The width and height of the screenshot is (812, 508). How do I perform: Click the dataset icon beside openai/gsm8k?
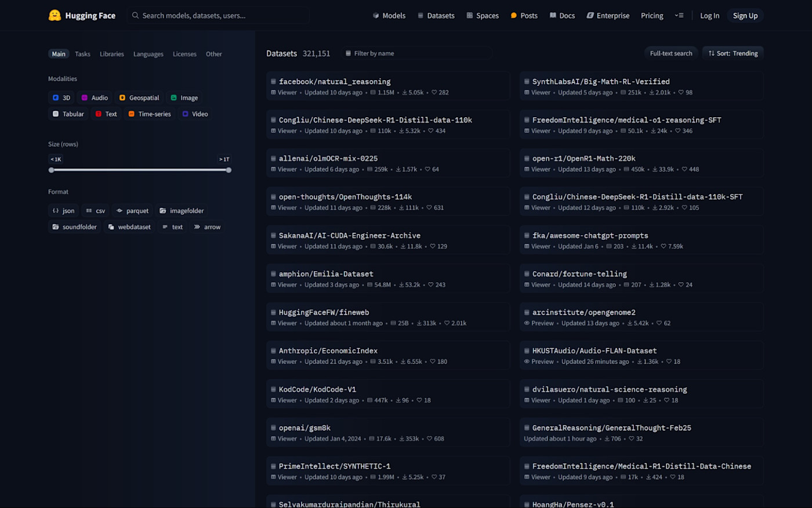(273, 428)
